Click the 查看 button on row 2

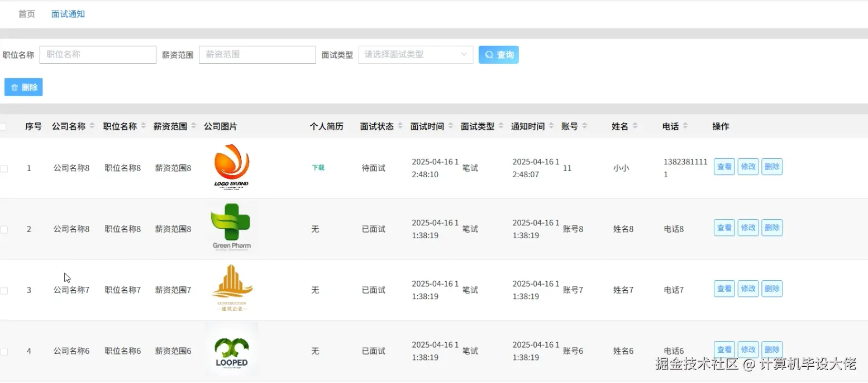(x=724, y=228)
